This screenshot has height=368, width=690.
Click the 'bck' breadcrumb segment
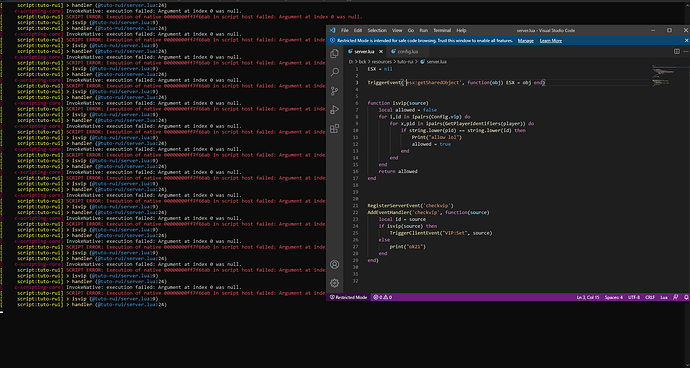(362, 62)
